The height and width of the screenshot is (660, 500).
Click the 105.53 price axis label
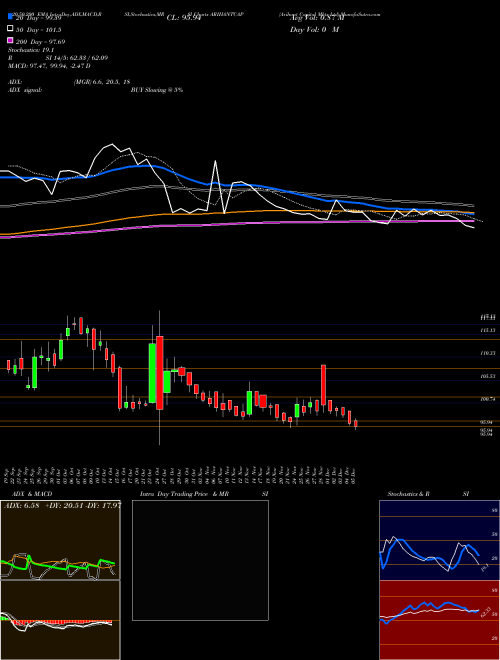coord(487,376)
